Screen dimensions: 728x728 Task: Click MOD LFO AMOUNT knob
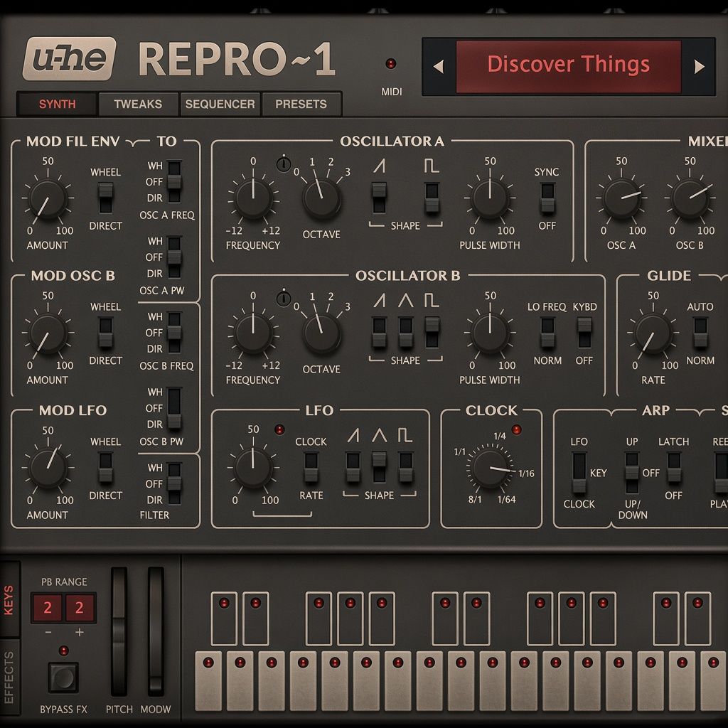(x=48, y=468)
